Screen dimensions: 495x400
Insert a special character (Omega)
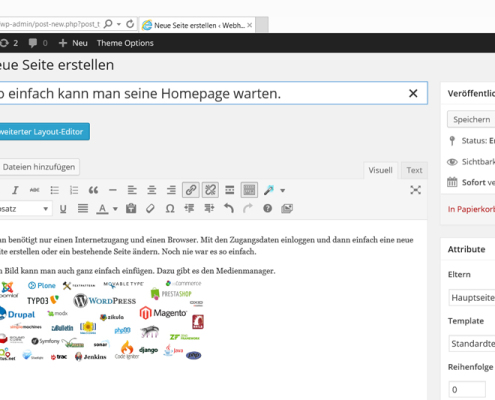click(170, 209)
